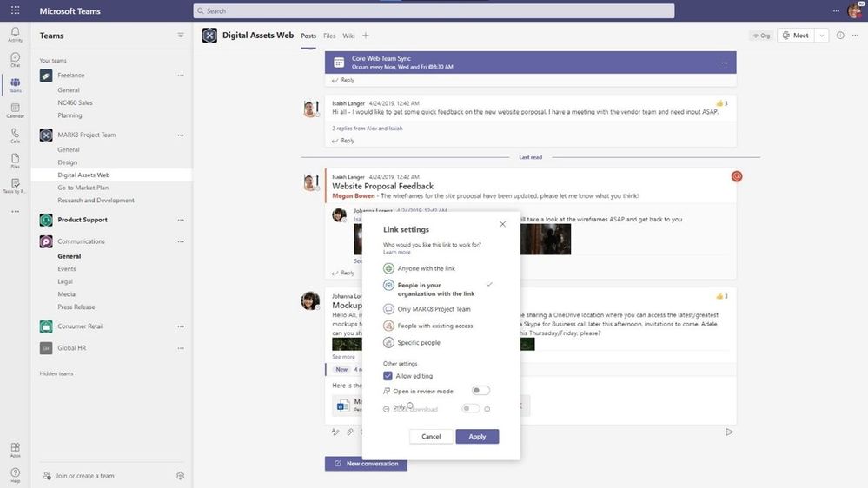The height and width of the screenshot is (488, 868).
Task: Click the send message arrow icon
Action: [x=729, y=432]
